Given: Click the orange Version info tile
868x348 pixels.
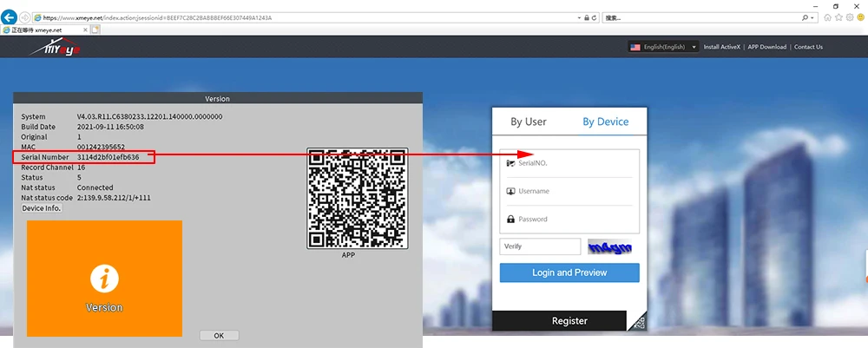Looking at the screenshot, I should 104,279.
